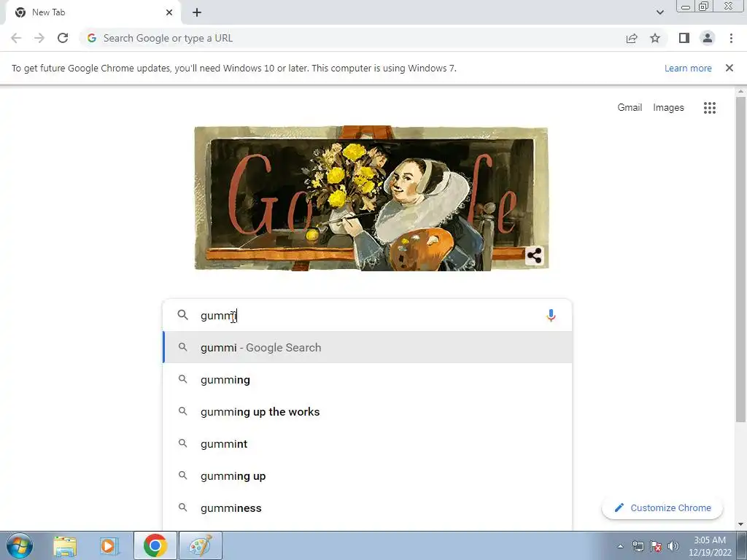Select the New Tab tab

click(x=93, y=12)
